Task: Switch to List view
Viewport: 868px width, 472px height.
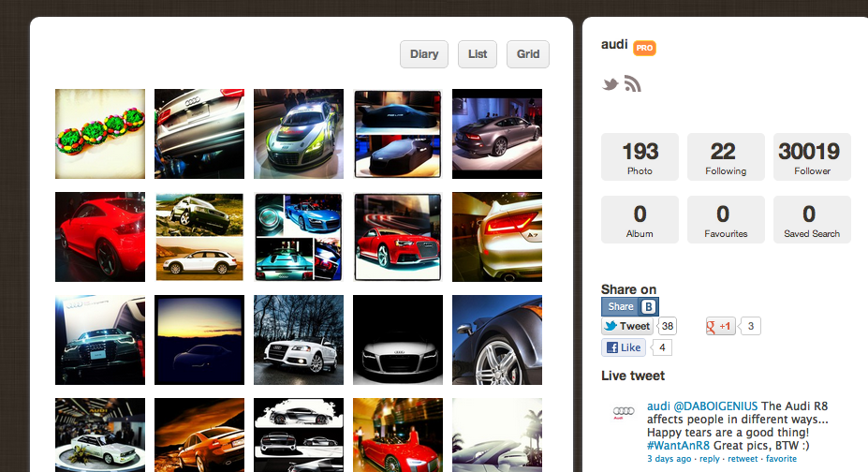Action: click(478, 54)
